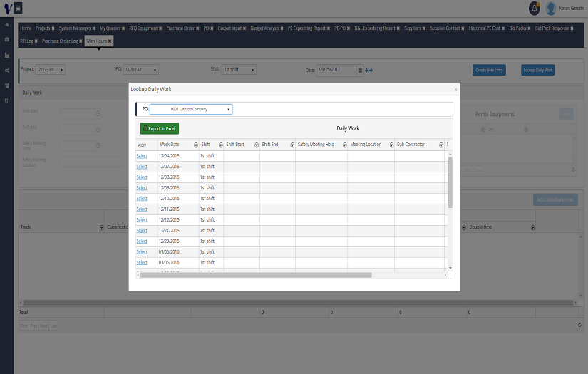The width and height of the screenshot is (588, 374).
Task: Open the Safety Meeting Held filter icon
Action: tap(345, 145)
